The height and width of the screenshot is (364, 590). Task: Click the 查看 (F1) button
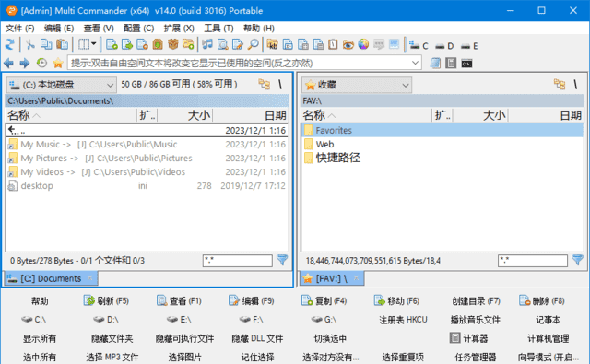point(179,300)
